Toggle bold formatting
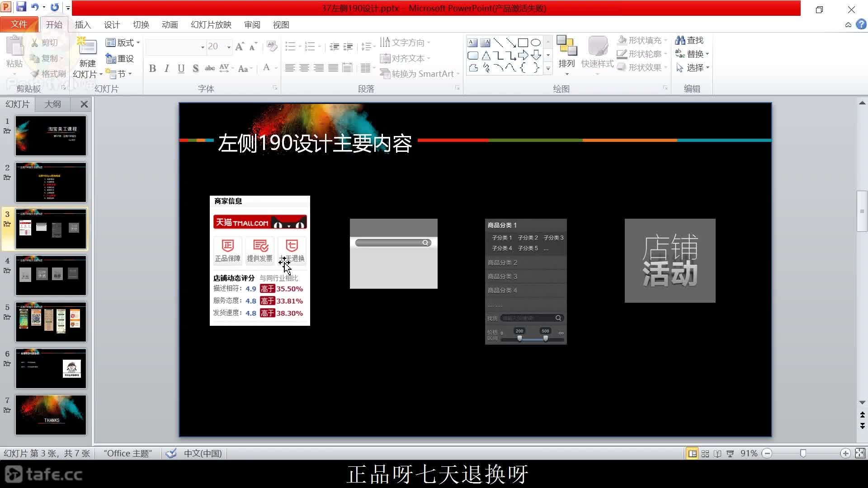 (152, 68)
